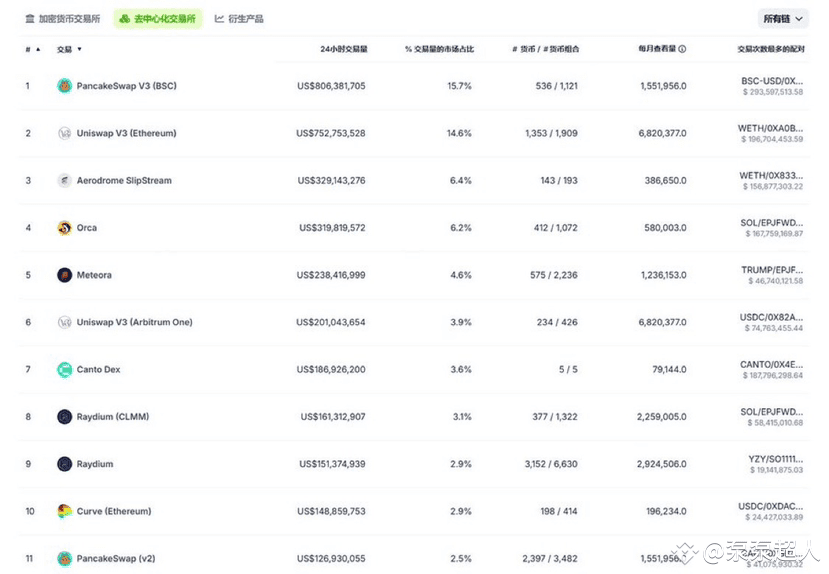Open the Uniswap V3 (Arbitrum One) link

134,323
